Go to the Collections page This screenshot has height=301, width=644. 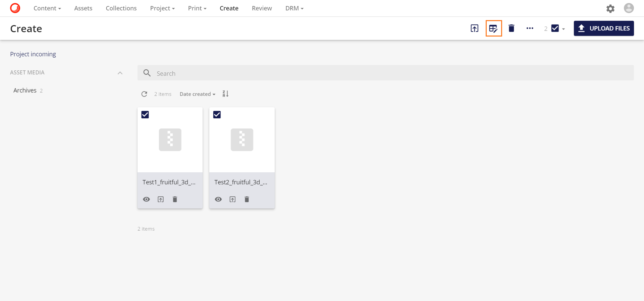point(121,8)
